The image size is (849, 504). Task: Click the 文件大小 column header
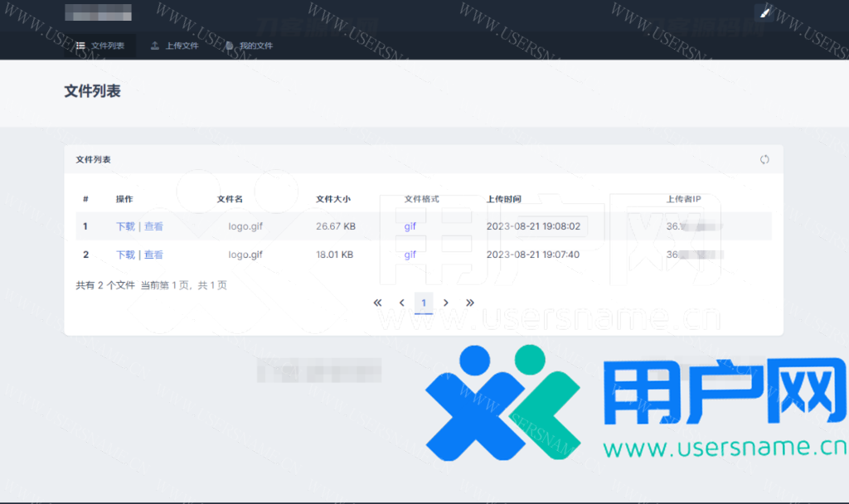[333, 199]
